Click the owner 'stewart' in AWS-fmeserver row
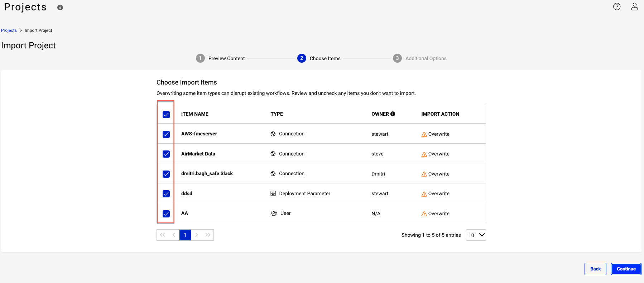 click(x=380, y=134)
